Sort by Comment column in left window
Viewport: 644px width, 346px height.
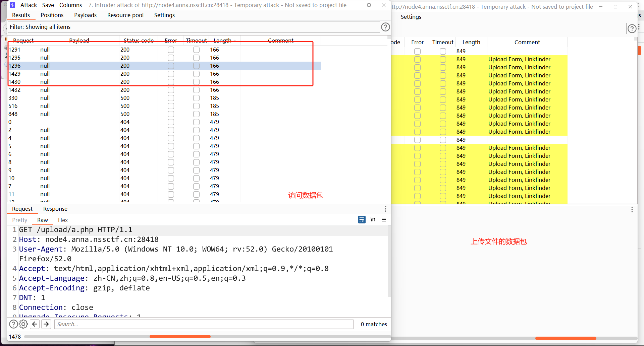[281, 41]
